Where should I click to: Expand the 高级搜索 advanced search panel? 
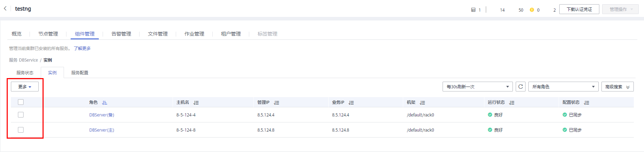617,87
